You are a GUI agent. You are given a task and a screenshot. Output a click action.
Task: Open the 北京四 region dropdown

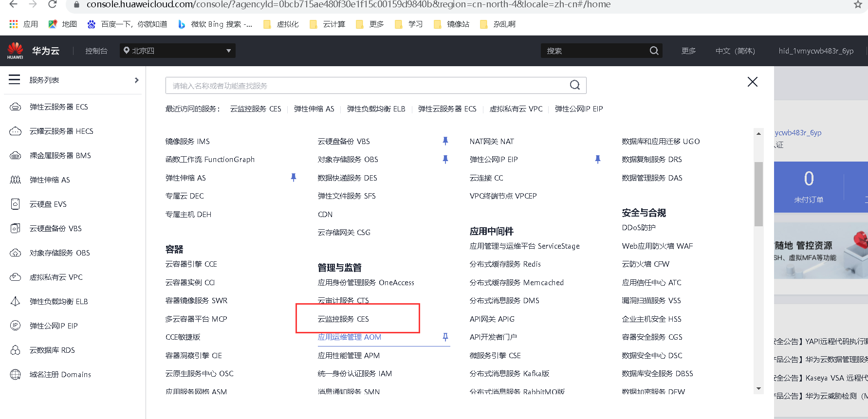click(x=178, y=51)
